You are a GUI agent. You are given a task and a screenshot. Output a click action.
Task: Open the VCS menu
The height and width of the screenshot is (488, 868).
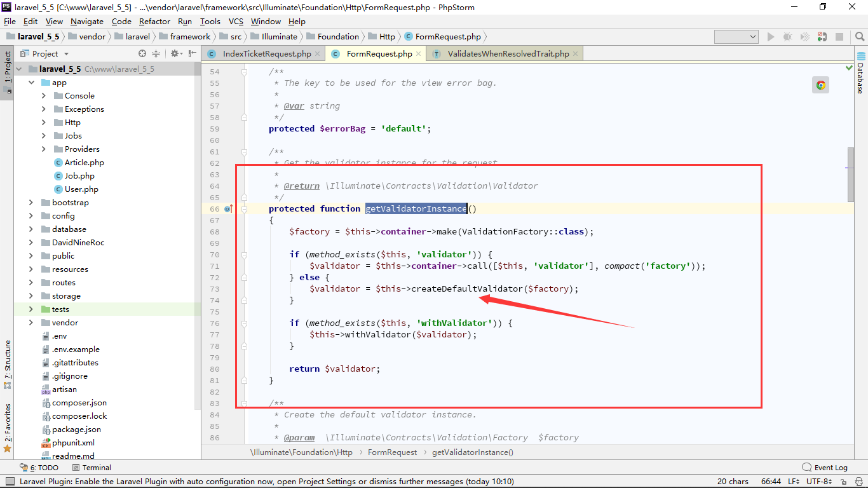tap(236, 21)
